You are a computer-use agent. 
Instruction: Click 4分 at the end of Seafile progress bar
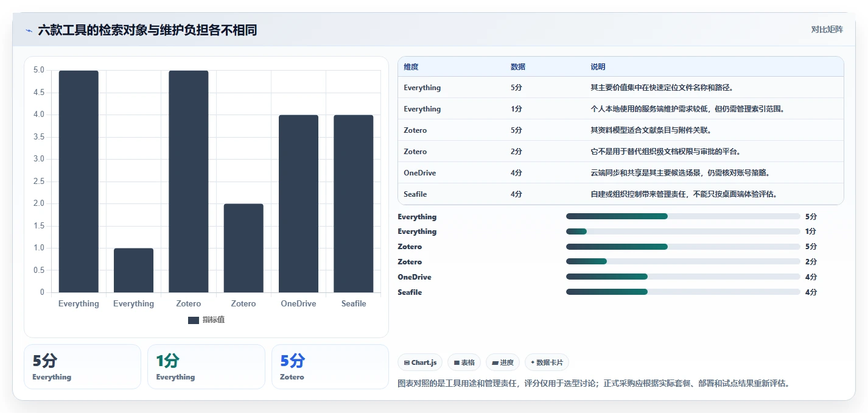click(x=811, y=292)
